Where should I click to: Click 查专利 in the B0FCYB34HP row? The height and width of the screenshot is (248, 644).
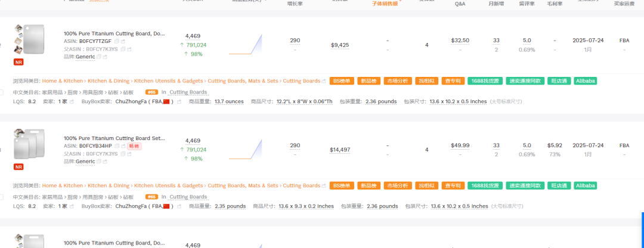[x=453, y=186]
